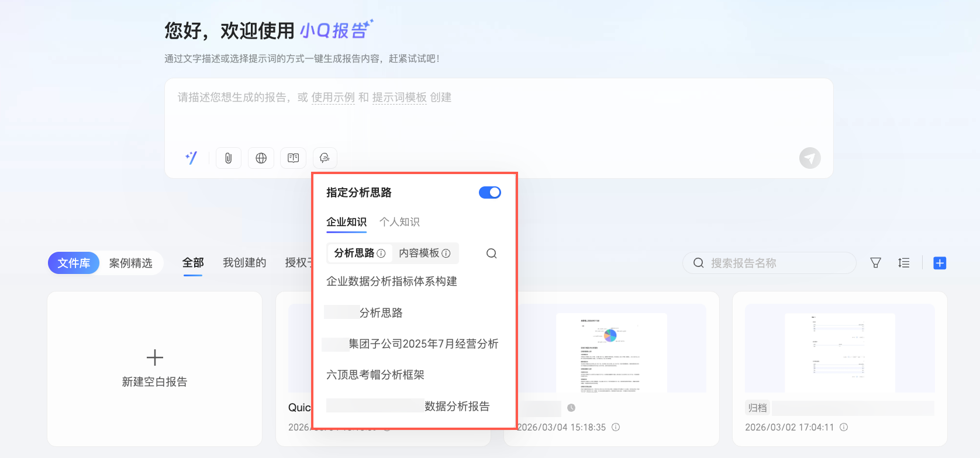Switch to 案例精选
The height and width of the screenshot is (458, 980).
pyautogui.click(x=131, y=263)
